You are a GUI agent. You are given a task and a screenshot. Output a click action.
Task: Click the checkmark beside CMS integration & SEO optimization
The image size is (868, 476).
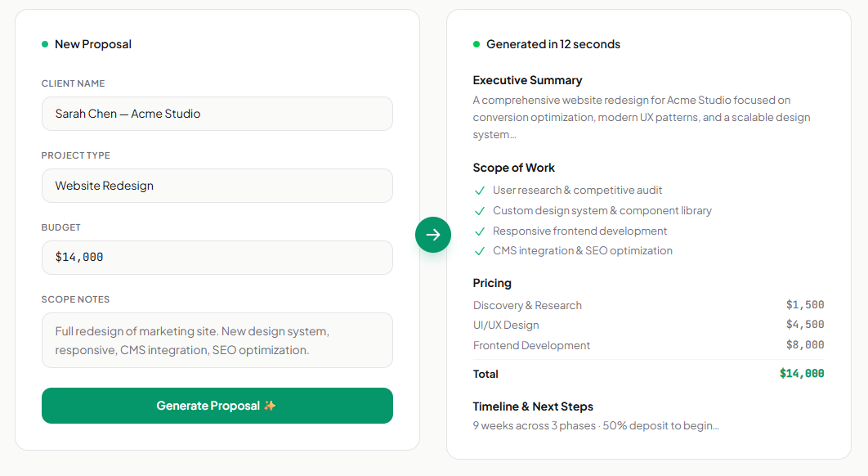(x=480, y=251)
